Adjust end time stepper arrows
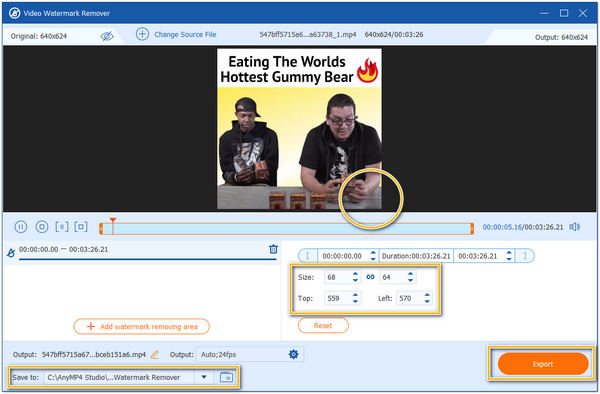 pos(509,256)
